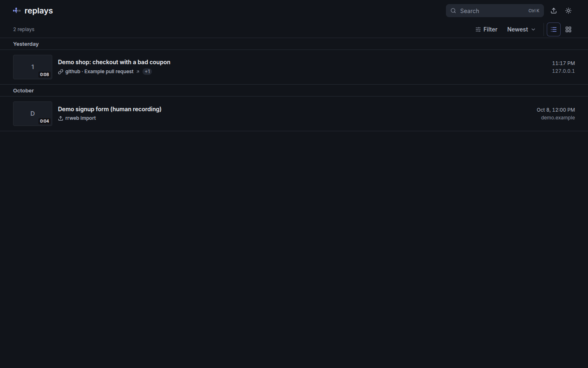Viewport: 588px width, 368px height.
Task: Click the 'October' group header
Action: coord(23,91)
